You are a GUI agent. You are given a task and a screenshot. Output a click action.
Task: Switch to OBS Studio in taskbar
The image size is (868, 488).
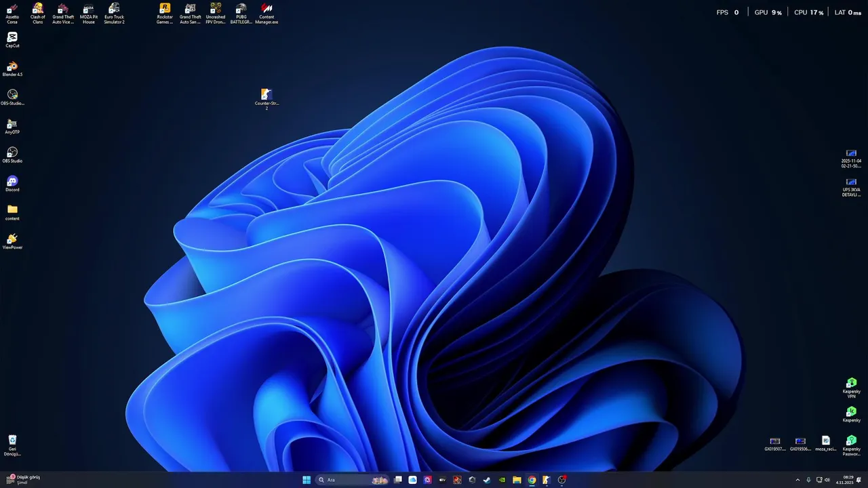point(562,480)
